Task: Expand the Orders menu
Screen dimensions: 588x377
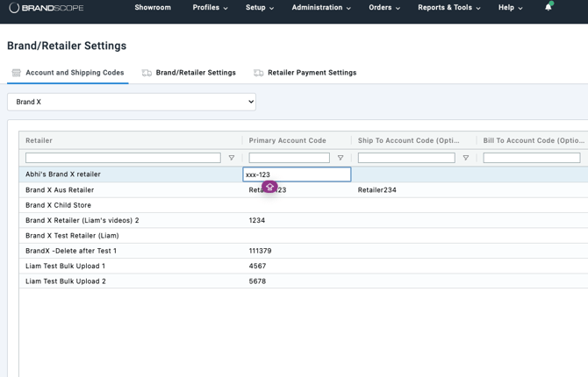Action: click(384, 8)
